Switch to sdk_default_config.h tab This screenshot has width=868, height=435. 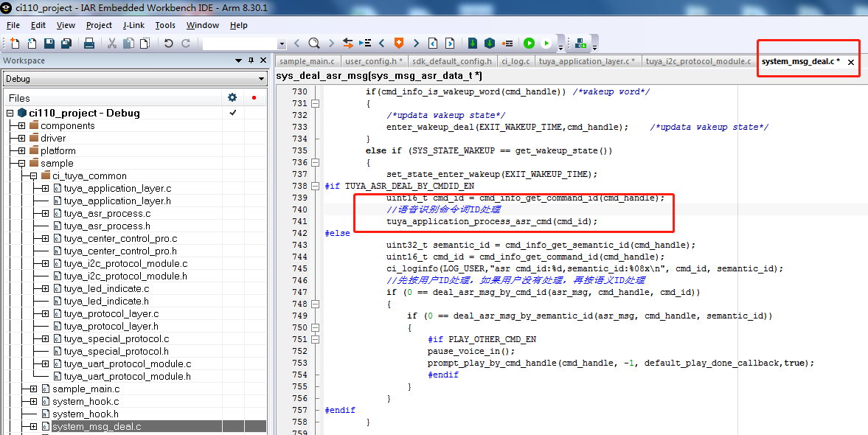tap(452, 61)
